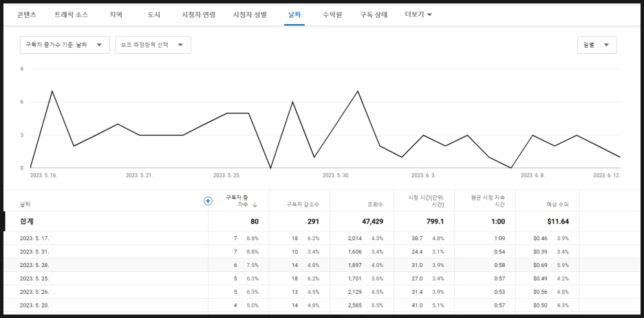Click total subscribers lost value 291

(313, 222)
